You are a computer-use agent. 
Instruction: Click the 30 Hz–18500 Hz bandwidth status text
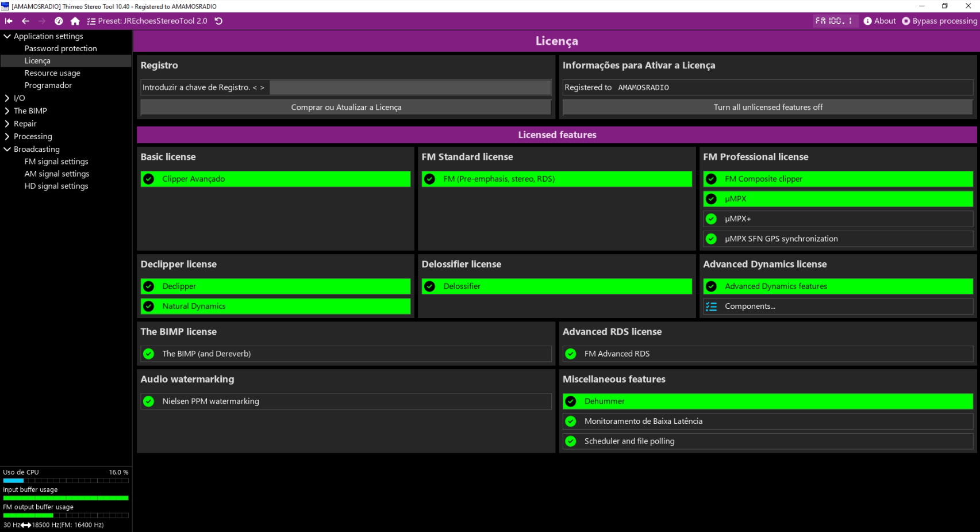(x=53, y=525)
